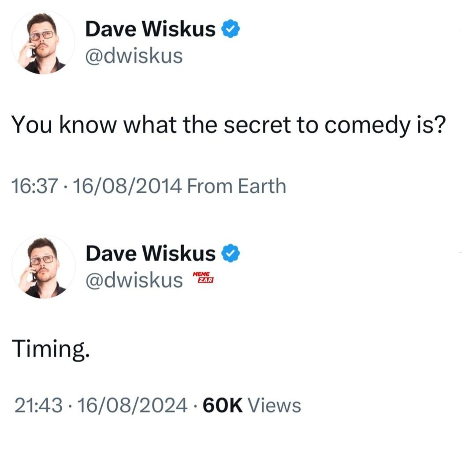Click the bold 60K count
Viewport: 476px width, 449px height.
pos(223,406)
